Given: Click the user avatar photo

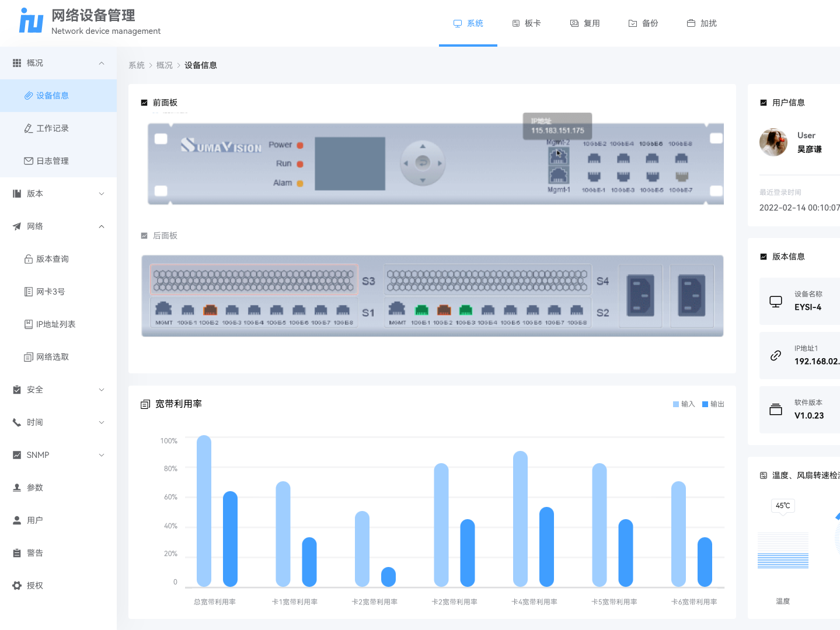Looking at the screenshot, I should tap(773, 142).
